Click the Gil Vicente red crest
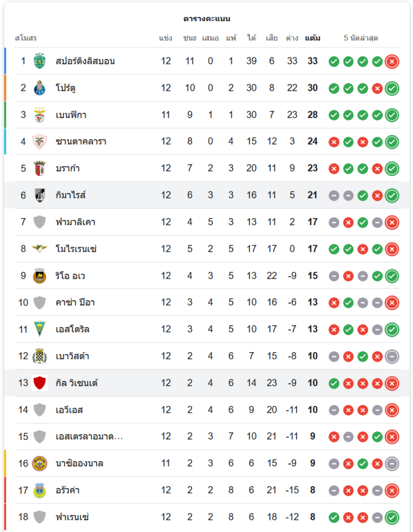Image resolution: width=413 pixels, height=532 pixels. [x=40, y=383]
